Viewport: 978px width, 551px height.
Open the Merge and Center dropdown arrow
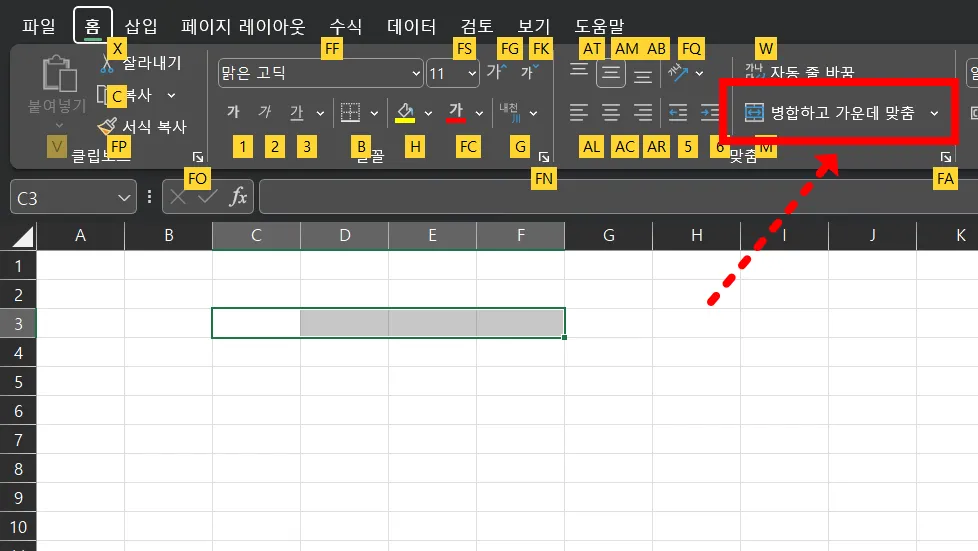pos(934,113)
